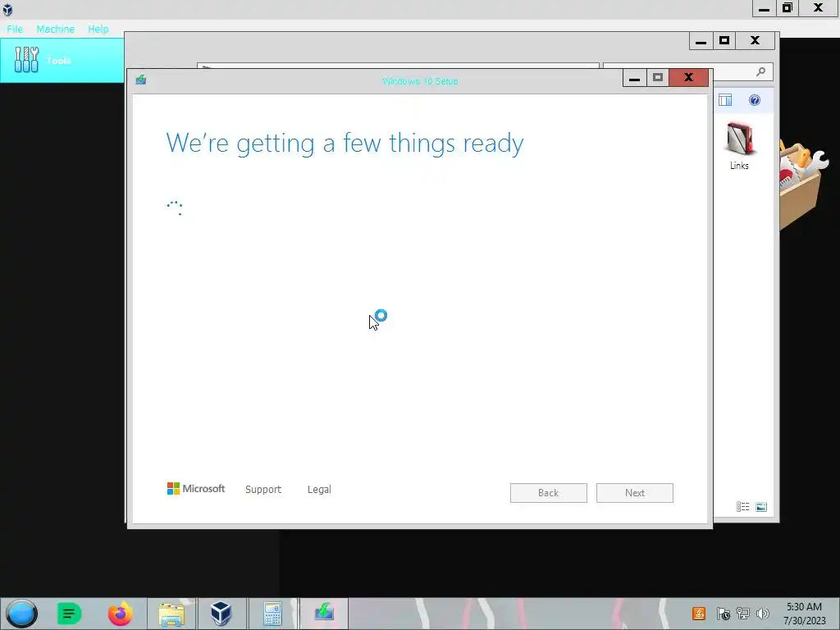Image resolution: width=840 pixels, height=630 pixels.
Task: Toggle the preview pane icon in Explorer
Action: point(725,100)
